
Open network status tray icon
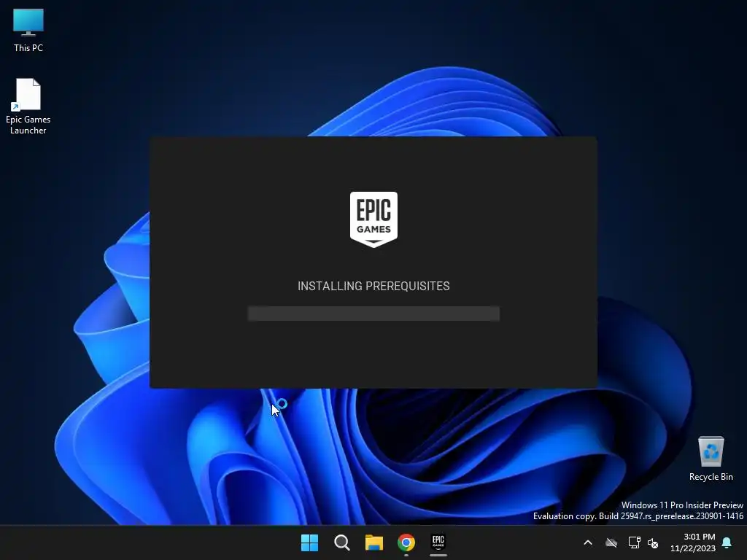point(634,542)
